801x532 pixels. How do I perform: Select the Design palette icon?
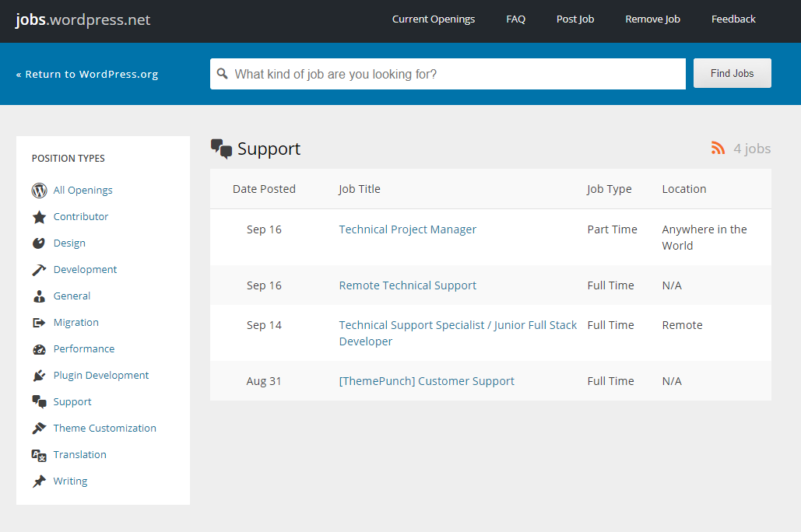39,243
